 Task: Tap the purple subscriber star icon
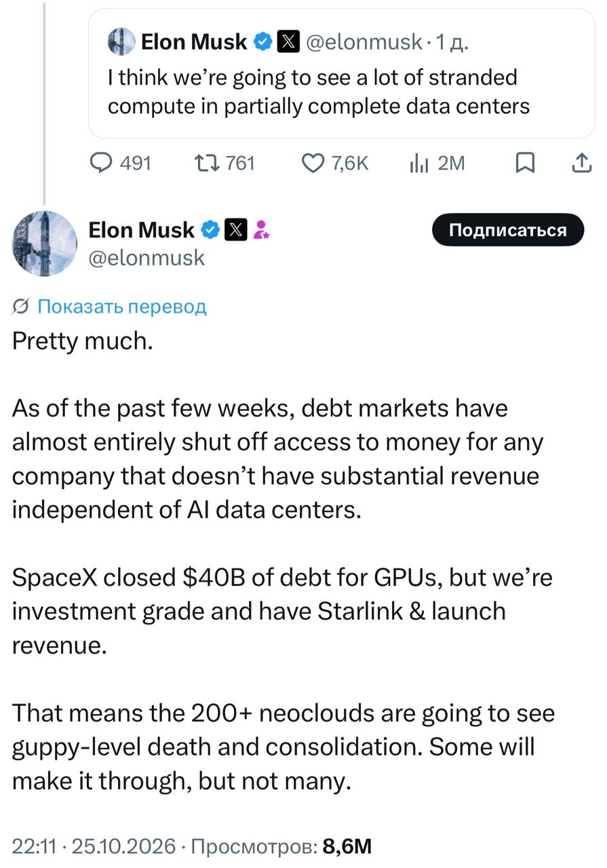260,231
